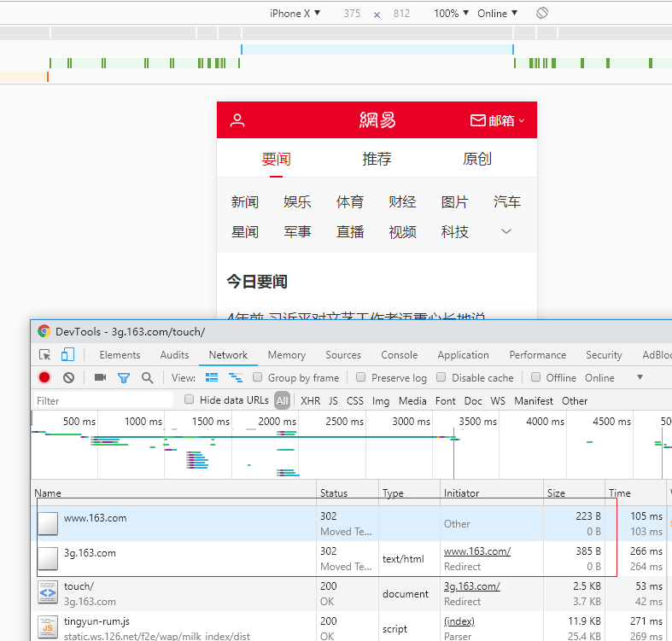This screenshot has width=672, height=641.
Task: Click into the Filter text field
Action: [x=103, y=400]
